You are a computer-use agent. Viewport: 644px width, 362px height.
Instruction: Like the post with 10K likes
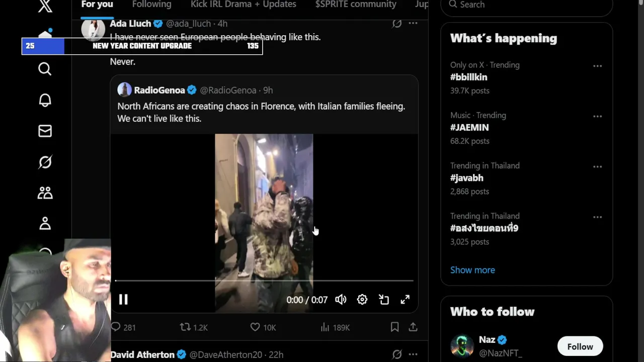255,327
